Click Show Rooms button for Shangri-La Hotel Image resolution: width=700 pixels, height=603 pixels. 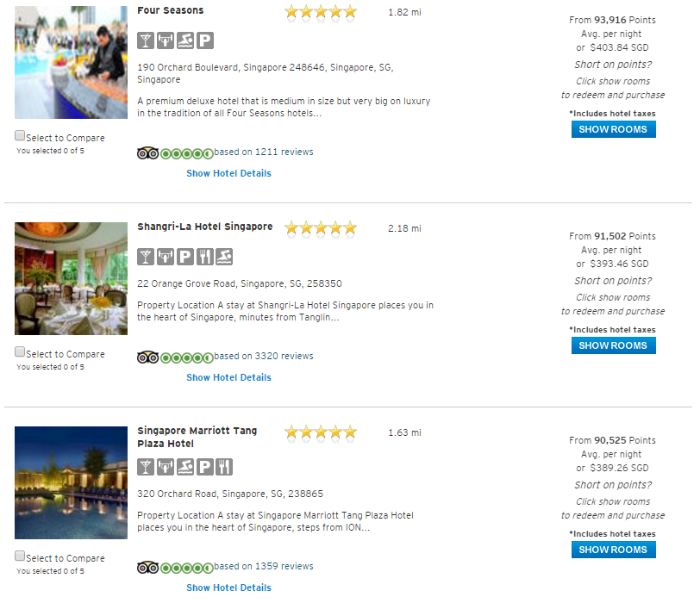tap(614, 345)
